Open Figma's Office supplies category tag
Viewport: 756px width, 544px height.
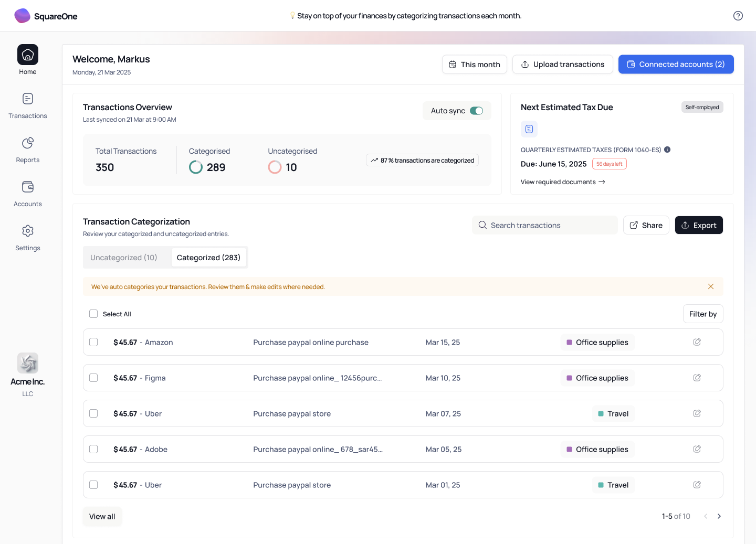pyautogui.click(x=597, y=378)
